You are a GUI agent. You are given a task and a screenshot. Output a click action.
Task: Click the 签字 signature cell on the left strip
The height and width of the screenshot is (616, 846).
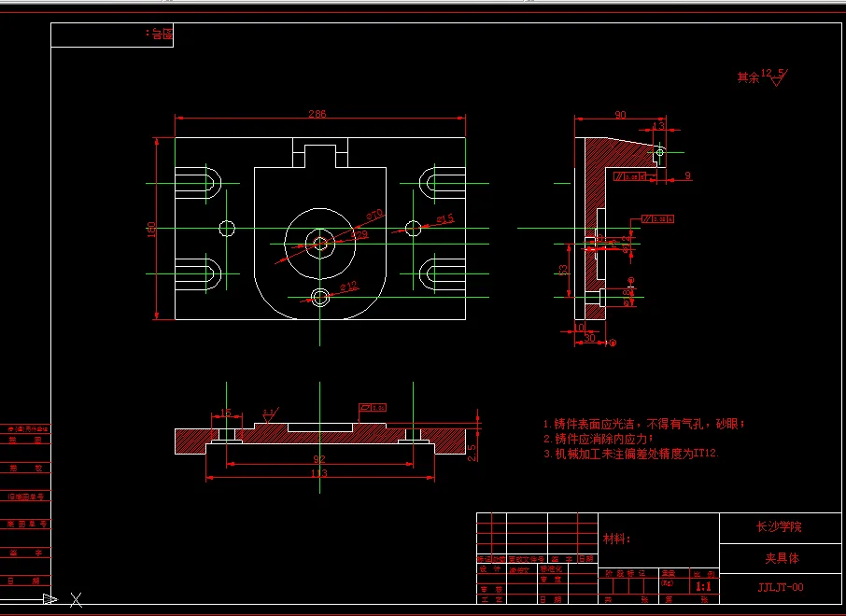[26, 552]
